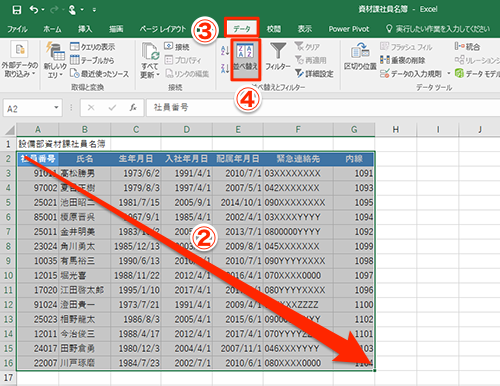Viewport: 500px width, 386px height.
Task: Click the Undo arrow icon
Action: [x=34, y=10]
